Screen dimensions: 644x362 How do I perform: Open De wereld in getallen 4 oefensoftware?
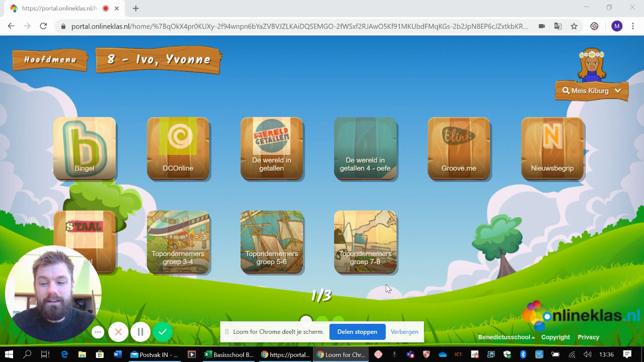pos(365,148)
